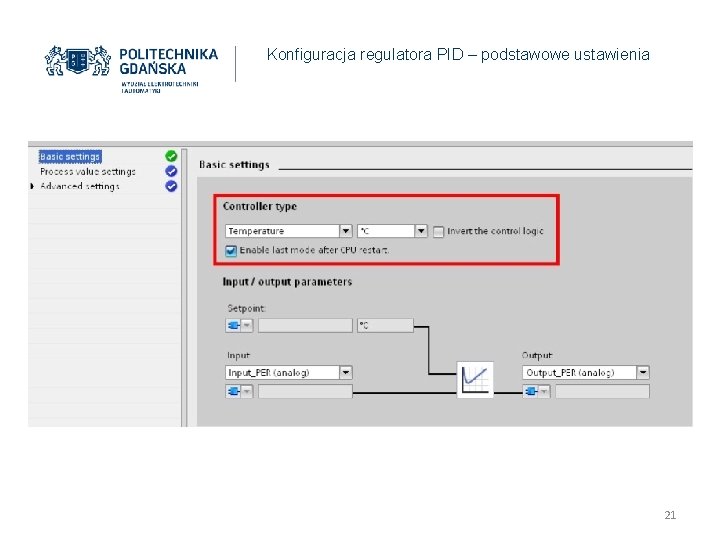This screenshot has width=720, height=540.
Task: Click the slide title Konfiguracja regulatora PID
Action: (458, 55)
